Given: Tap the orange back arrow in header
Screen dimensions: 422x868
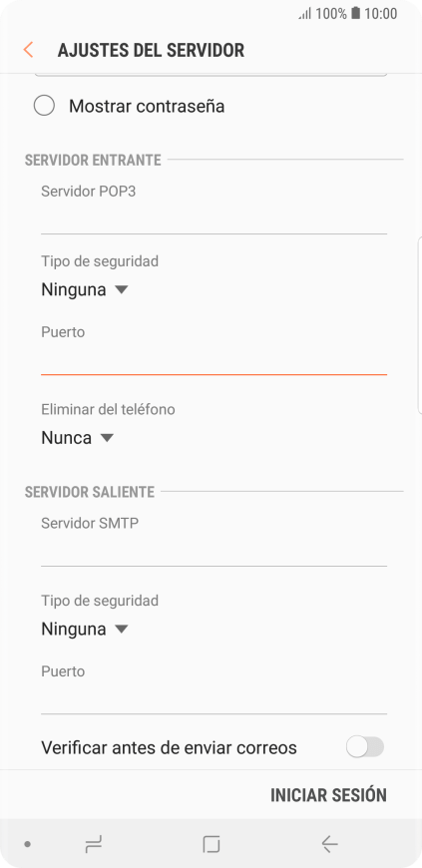Looking at the screenshot, I should pos(28,50).
